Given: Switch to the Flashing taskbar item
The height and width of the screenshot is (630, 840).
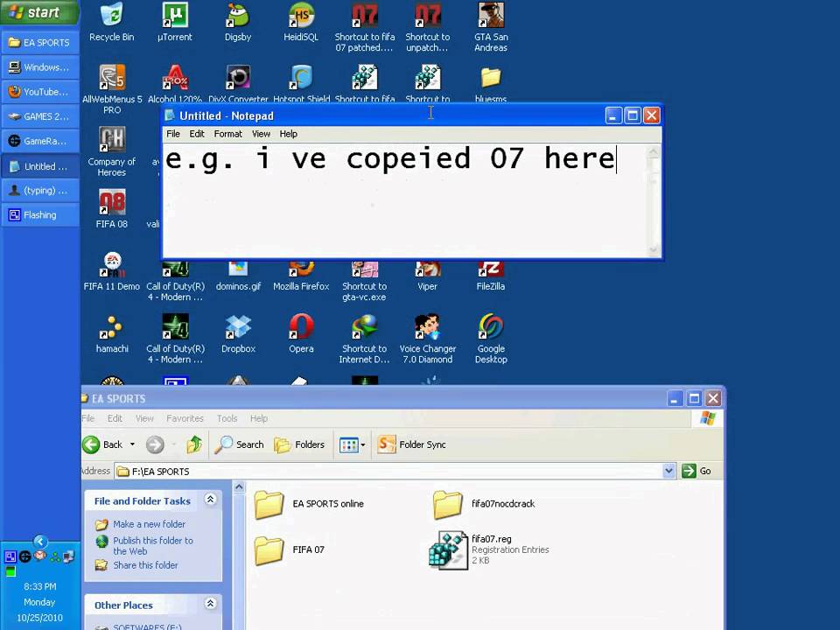Looking at the screenshot, I should [x=40, y=215].
